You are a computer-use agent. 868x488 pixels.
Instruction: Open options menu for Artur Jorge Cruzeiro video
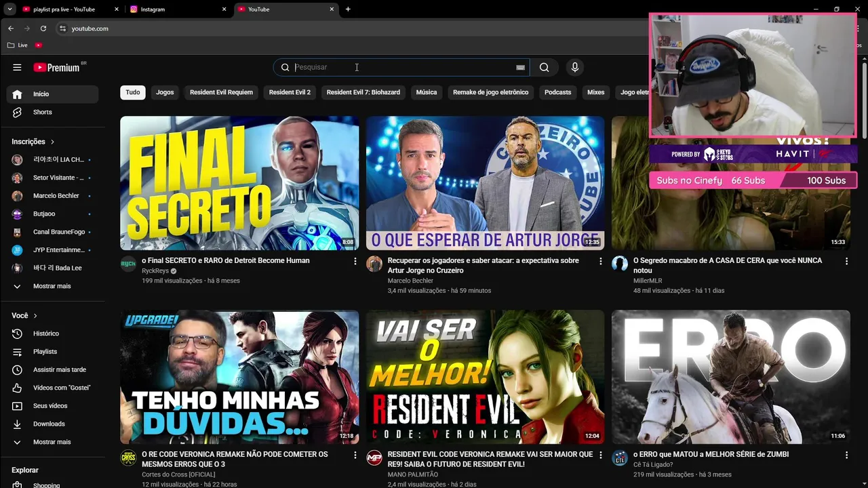pos(600,261)
